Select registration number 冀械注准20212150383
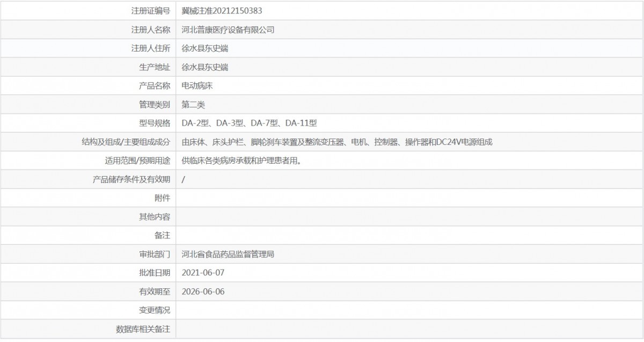Screen dimensions: 644x342 tap(222, 11)
